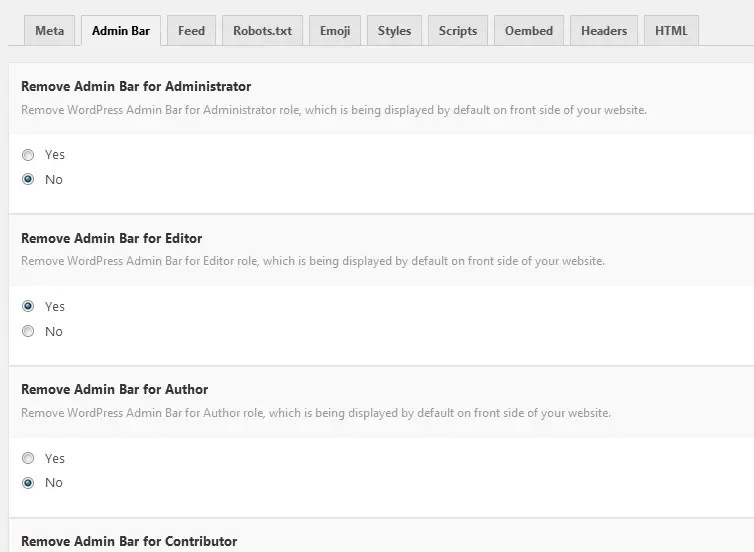
Task: Open the Feed tab
Action: click(191, 31)
